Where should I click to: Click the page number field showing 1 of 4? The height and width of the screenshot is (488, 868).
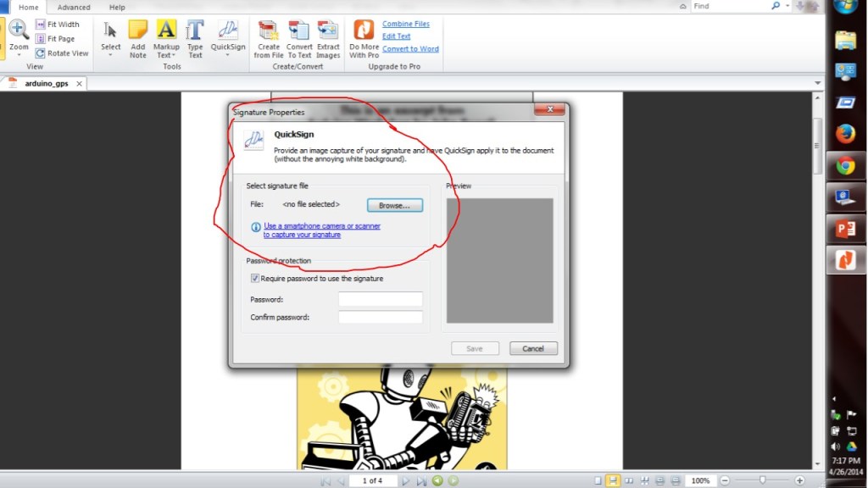click(373, 480)
